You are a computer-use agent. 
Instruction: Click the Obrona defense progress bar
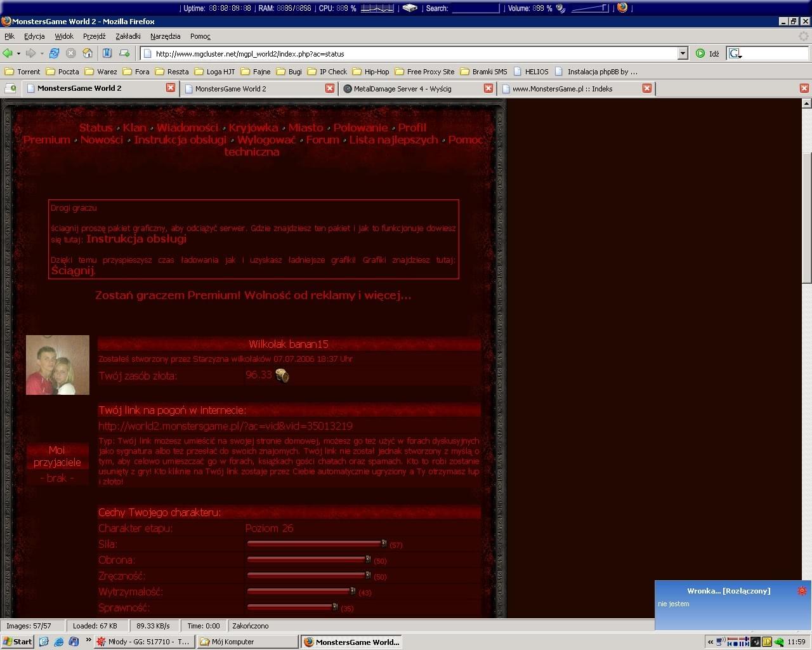pos(309,559)
